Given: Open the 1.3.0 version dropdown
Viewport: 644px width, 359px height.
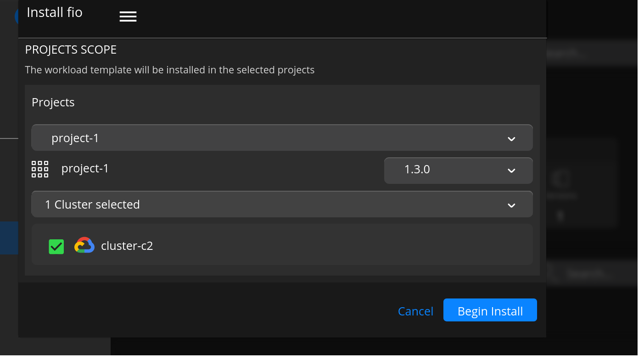Looking at the screenshot, I should pyautogui.click(x=458, y=170).
